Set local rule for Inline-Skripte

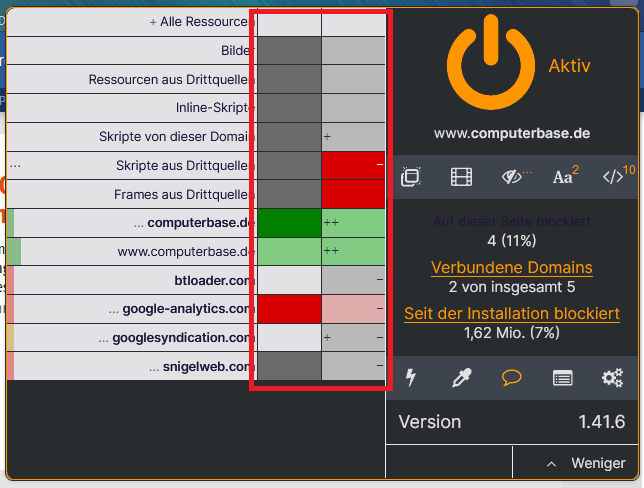click(353, 108)
